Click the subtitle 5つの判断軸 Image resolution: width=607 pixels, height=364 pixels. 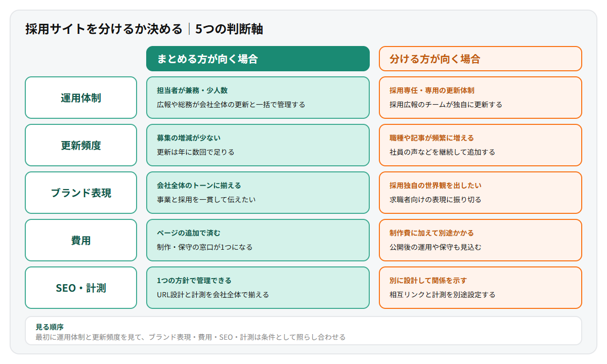[x=229, y=29]
